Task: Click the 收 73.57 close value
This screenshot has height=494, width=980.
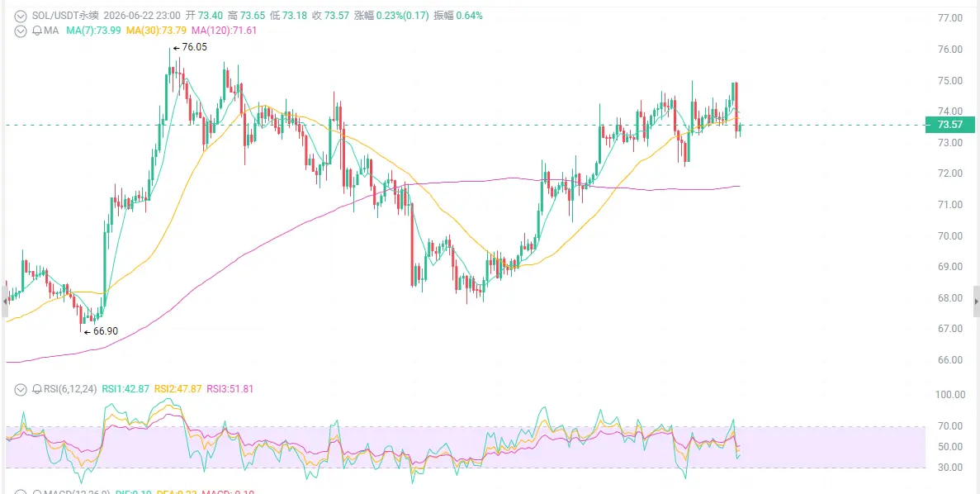Action: click(x=330, y=16)
